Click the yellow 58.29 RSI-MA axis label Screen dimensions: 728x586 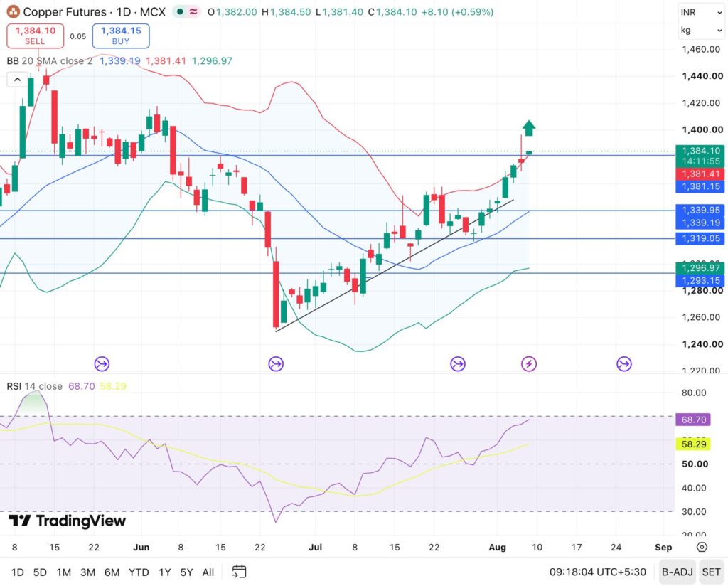(694, 444)
